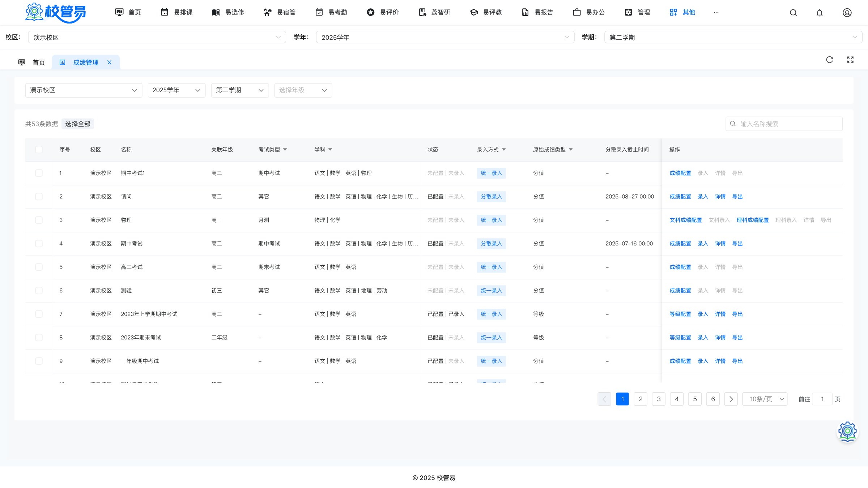This screenshot has width=868, height=488.
Task: Open 其他 in the top navigation
Action: tap(682, 12)
